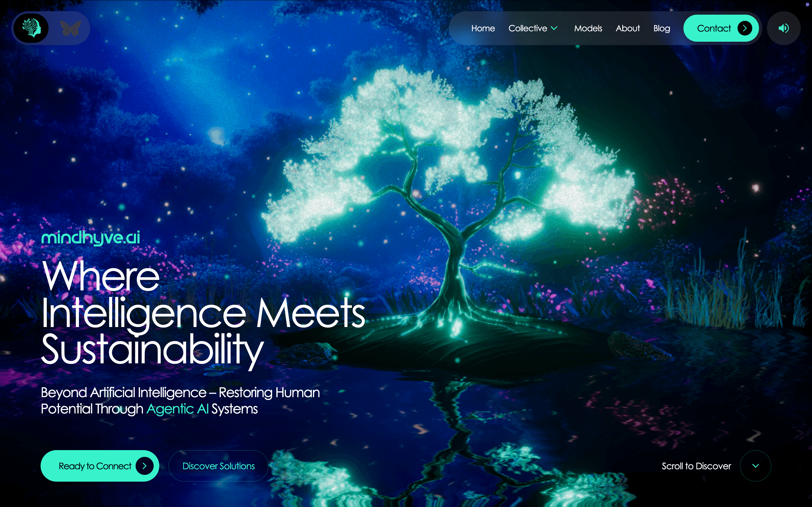Click the small dot in top-right corner
812x507 pixels.
[807, 4]
